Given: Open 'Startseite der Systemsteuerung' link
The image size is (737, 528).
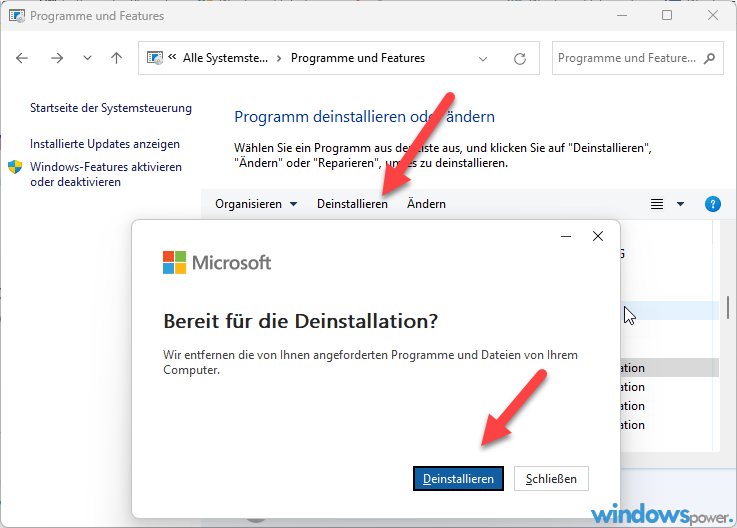Looking at the screenshot, I should pyautogui.click(x=111, y=108).
